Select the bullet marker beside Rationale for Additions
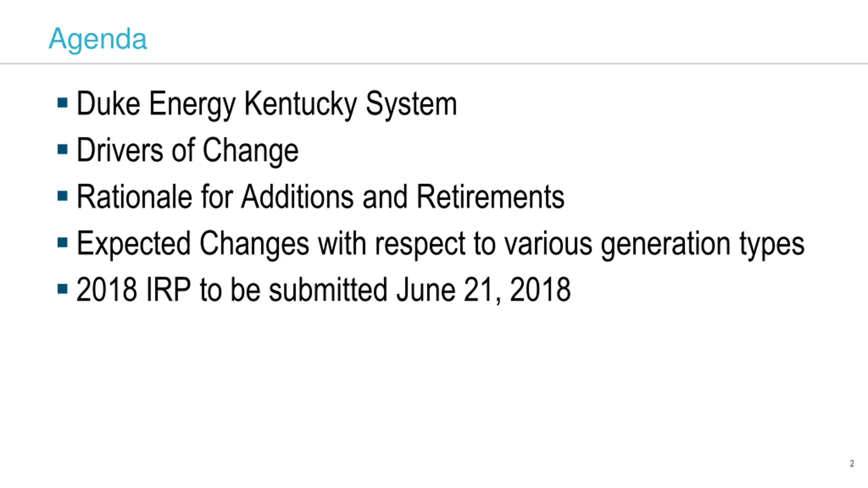 click(63, 196)
